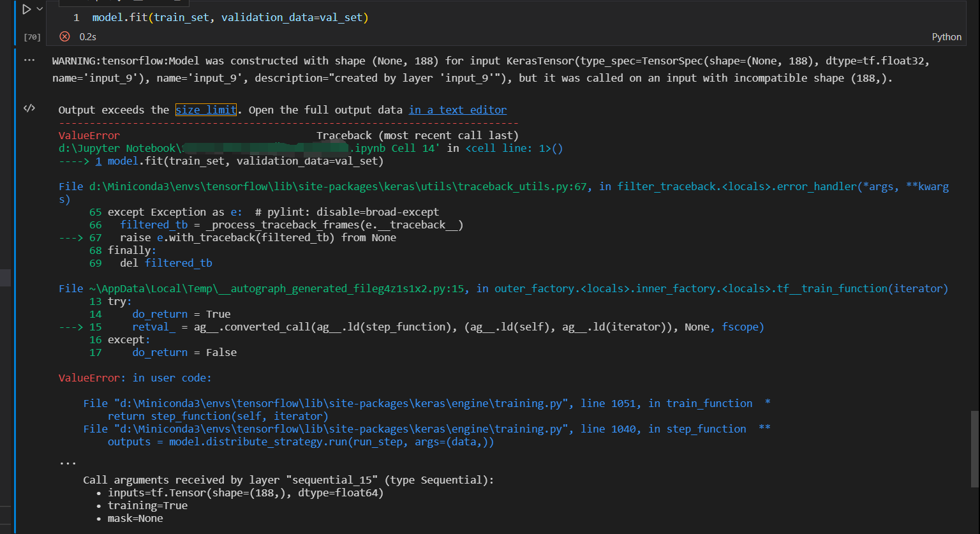Click 'filtered_tb = _process_traceback_frames' line 66
The height and width of the screenshot is (534, 980).
tap(292, 225)
